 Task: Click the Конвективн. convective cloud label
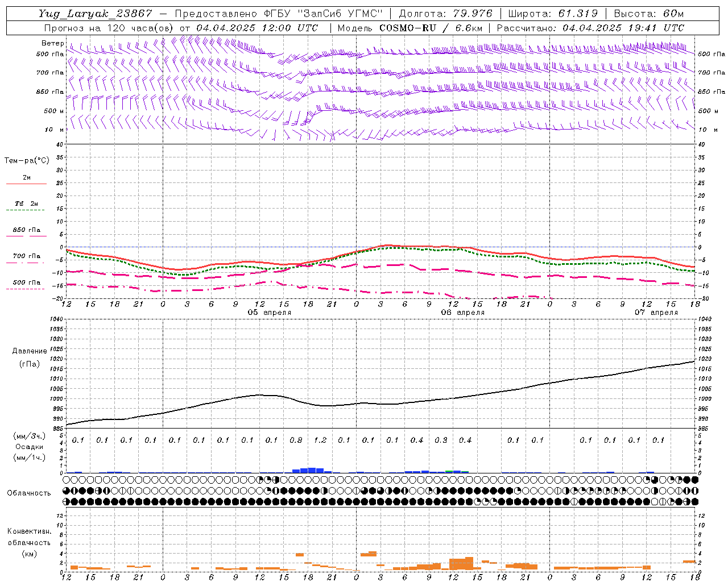point(29,531)
